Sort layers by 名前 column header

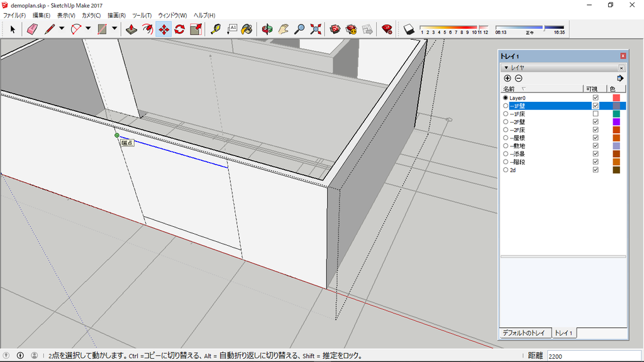[x=541, y=89]
